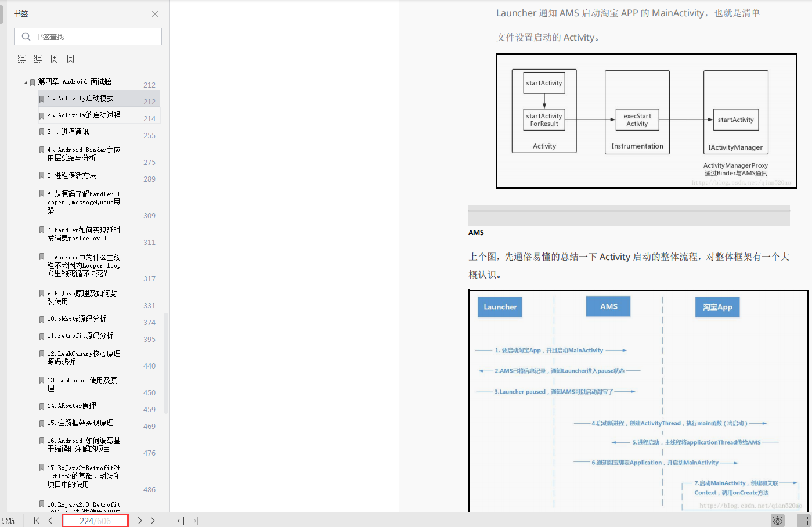
Task: Click the bookmark panel vertical scrollbar
Action: (x=166, y=363)
